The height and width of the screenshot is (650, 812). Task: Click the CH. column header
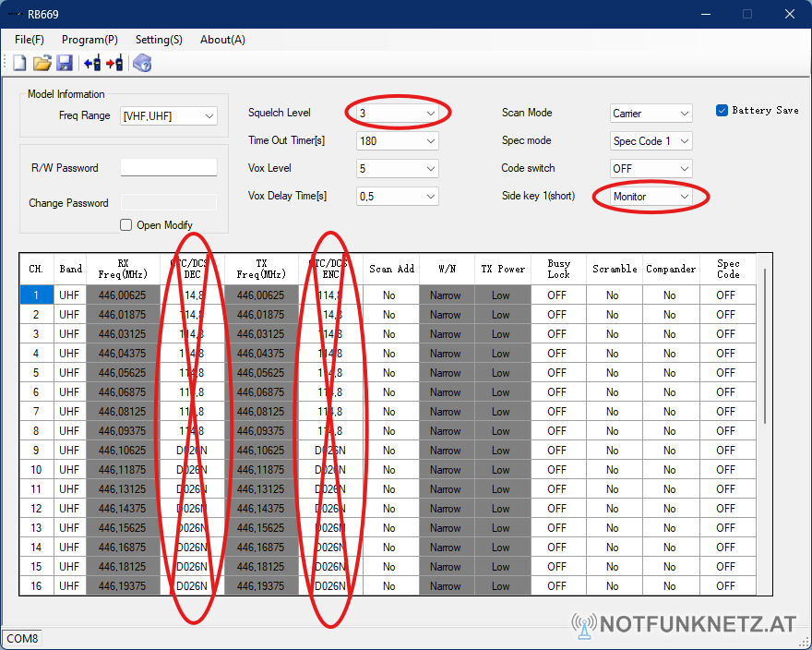coord(36,269)
